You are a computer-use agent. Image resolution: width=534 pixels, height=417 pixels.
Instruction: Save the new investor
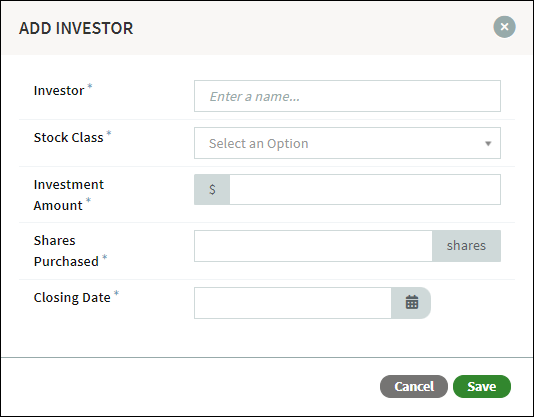coord(482,386)
